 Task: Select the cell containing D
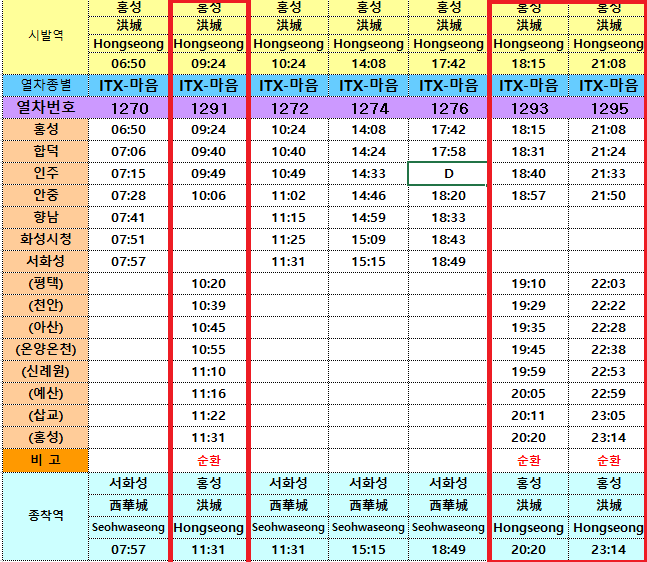448,173
